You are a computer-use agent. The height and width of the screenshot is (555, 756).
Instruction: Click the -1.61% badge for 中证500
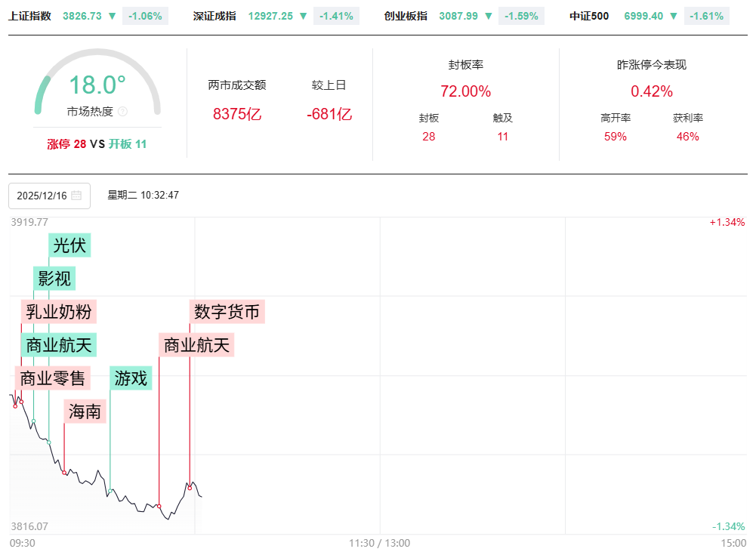[706, 16]
